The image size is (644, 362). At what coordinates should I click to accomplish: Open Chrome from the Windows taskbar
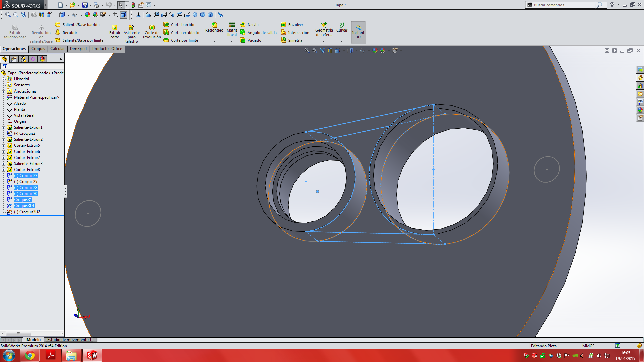point(30,356)
